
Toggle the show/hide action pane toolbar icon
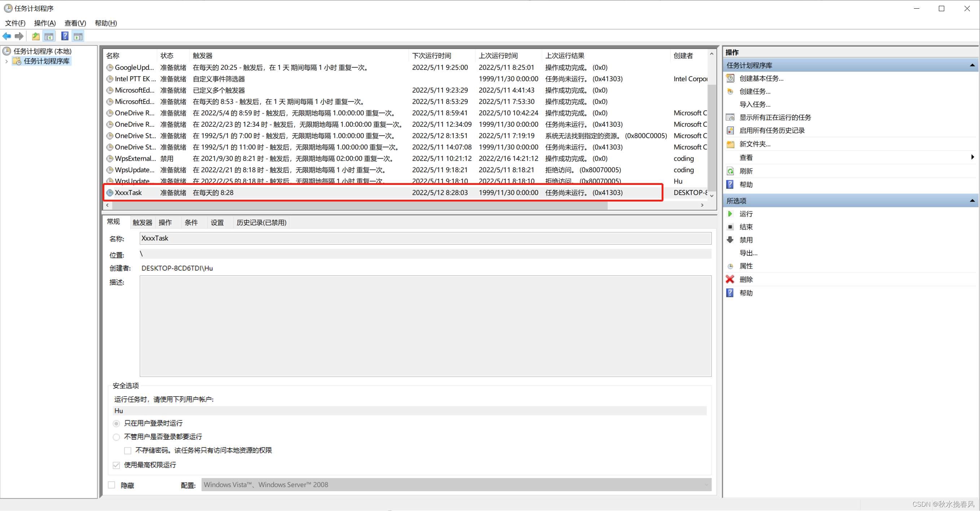78,36
